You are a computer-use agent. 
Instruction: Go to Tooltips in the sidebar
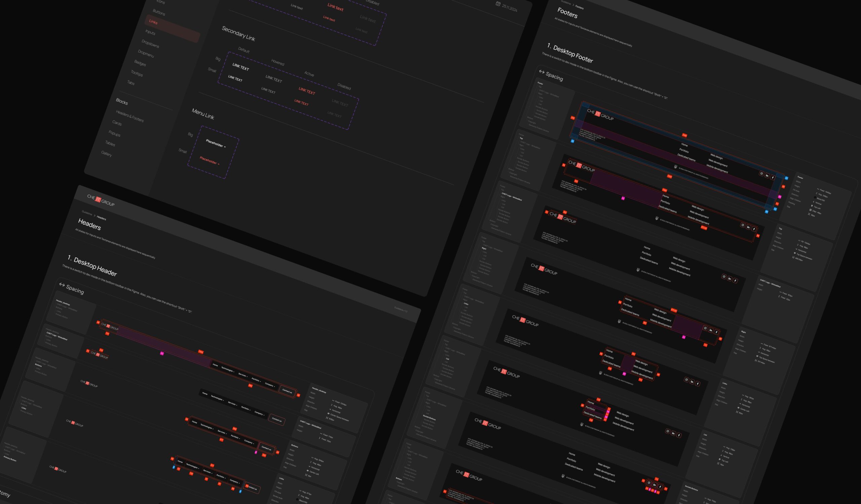coord(137,73)
